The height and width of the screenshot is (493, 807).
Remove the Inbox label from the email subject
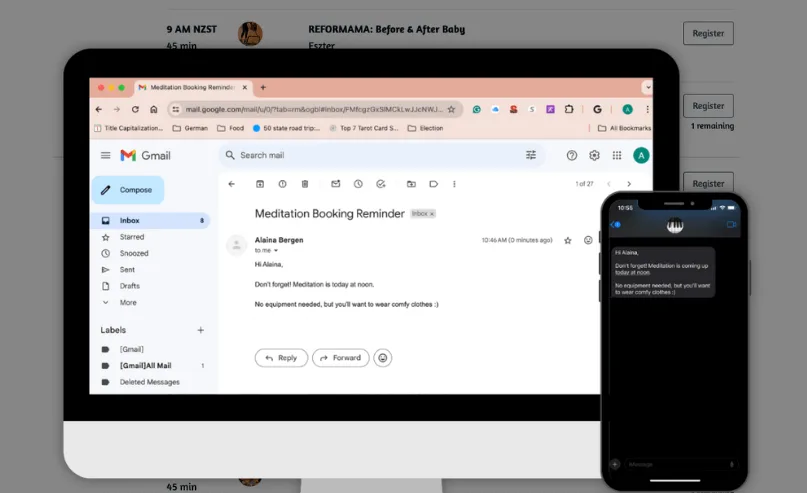(432, 214)
